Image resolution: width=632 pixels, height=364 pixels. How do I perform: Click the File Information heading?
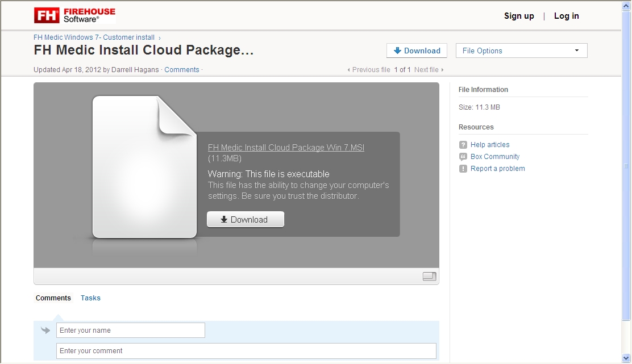pyautogui.click(x=483, y=89)
